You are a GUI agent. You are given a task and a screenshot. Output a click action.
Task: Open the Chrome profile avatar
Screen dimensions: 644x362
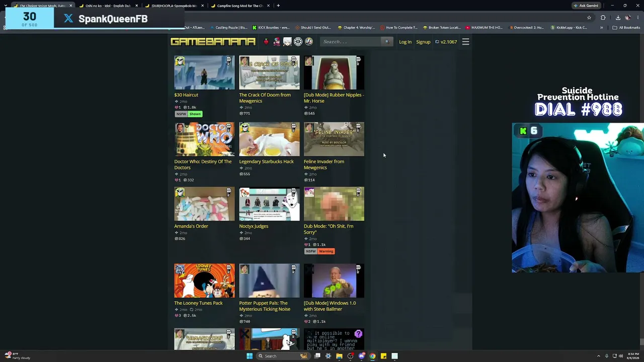click(x=628, y=18)
